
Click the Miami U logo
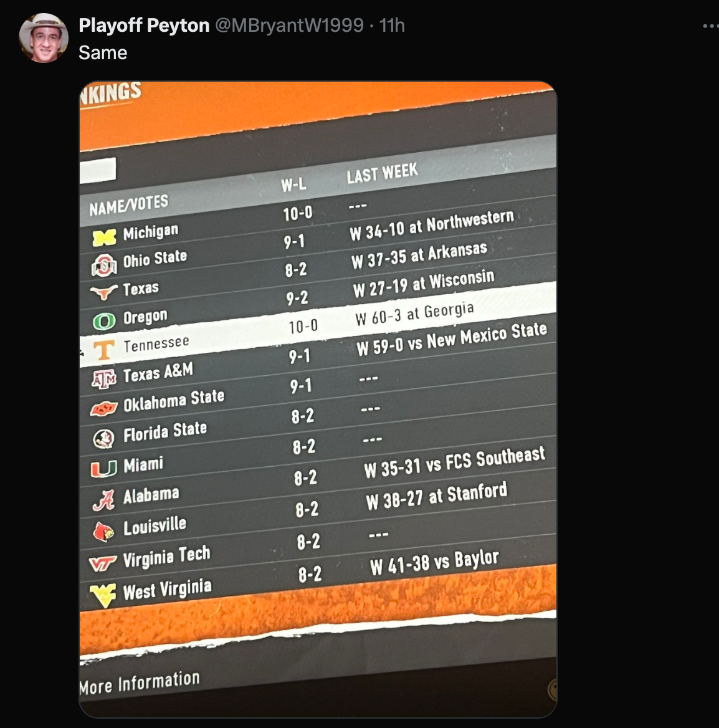pos(103,469)
